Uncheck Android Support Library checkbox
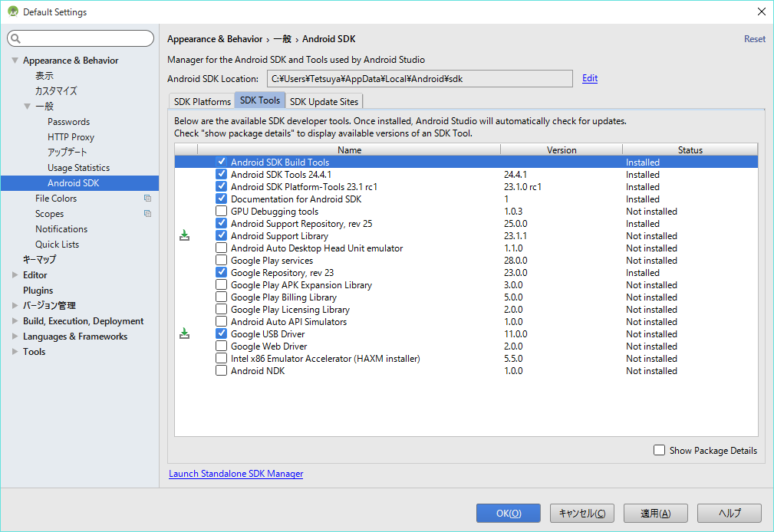The image size is (774, 532). 221,236
